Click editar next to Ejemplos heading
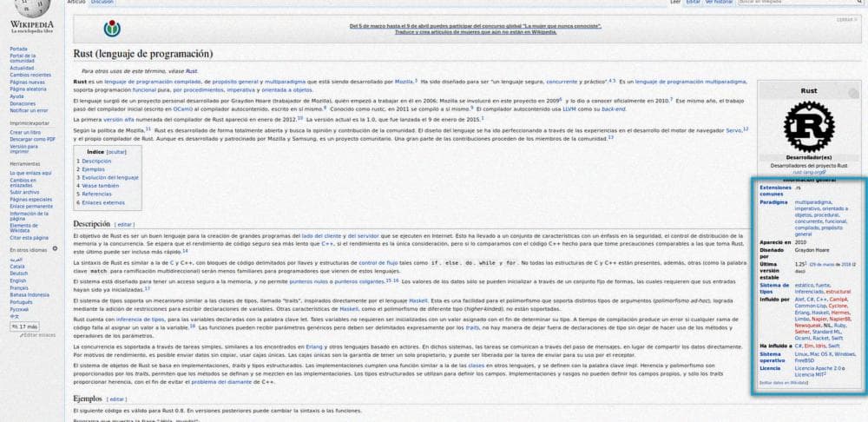The height and width of the screenshot is (422, 868). click(117, 399)
